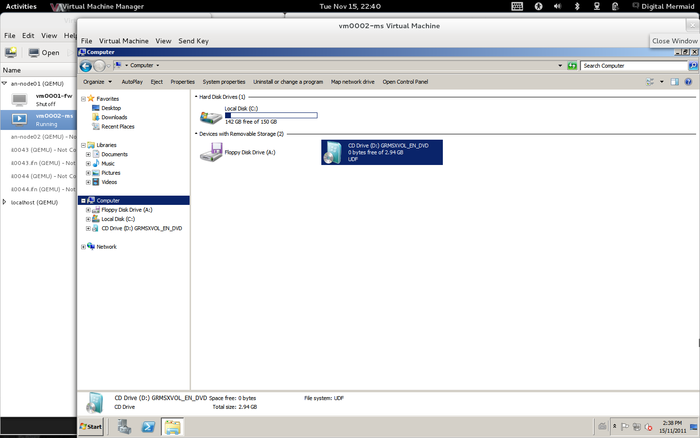The width and height of the screenshot is (700, 438).
Task: Select Floppy Disk Drive (A:) in content pane
Action: [238, 152]
